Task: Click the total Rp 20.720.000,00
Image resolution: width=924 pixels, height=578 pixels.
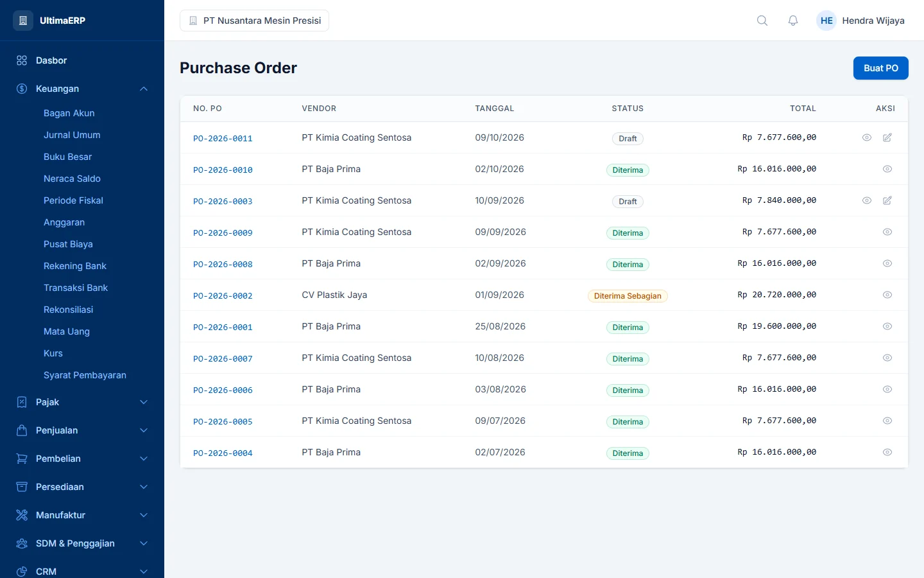Action: tap(776, 295)
